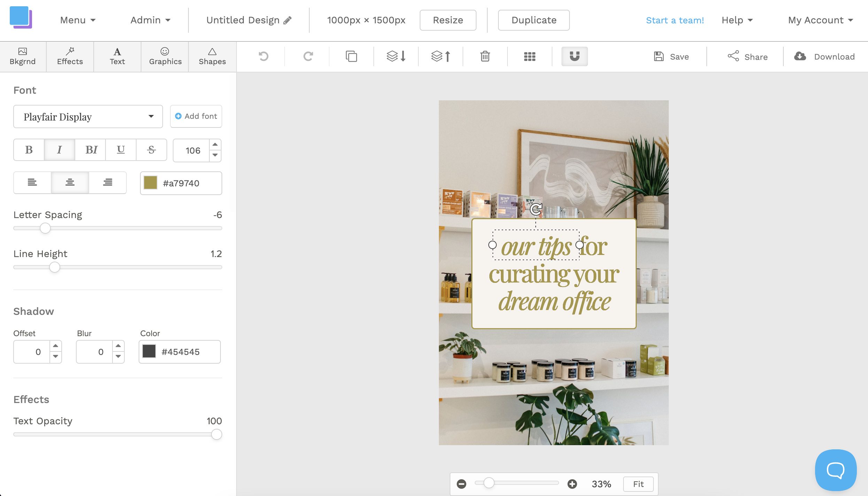The image size is (868, 496).
Task: Switch to the Graphics panel
Action: [165, 56]
